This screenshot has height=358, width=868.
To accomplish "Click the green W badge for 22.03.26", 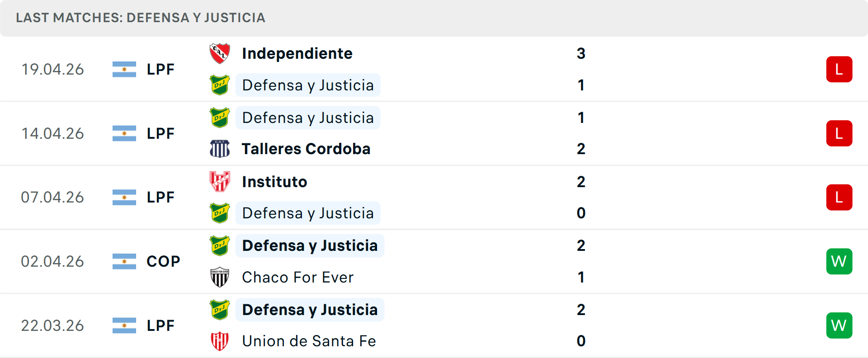I will tap(839, 325).
